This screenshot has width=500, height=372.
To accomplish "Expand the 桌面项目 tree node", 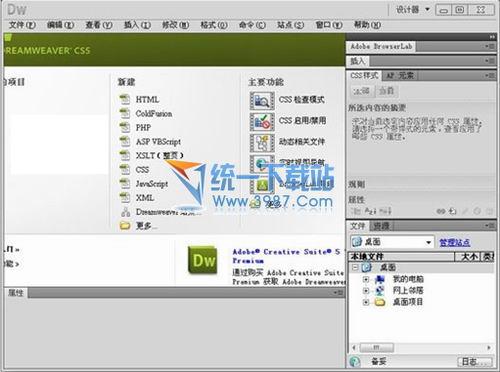I will click(366, 302).
